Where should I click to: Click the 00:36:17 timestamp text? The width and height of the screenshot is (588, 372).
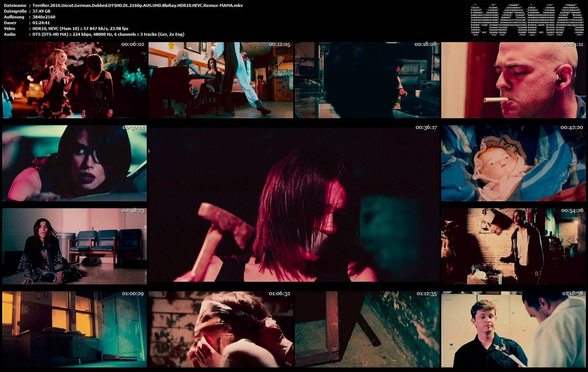click(x=426, y=127)
